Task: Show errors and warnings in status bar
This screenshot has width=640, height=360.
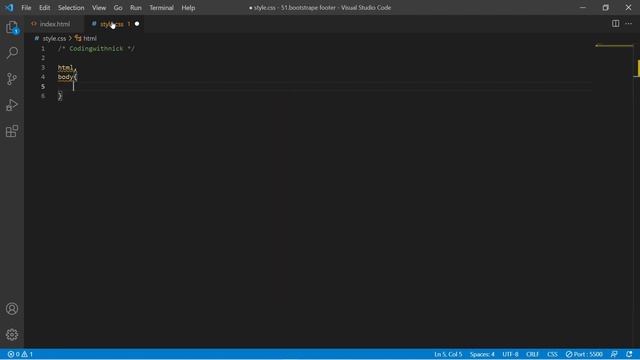Action: (20, 354)
